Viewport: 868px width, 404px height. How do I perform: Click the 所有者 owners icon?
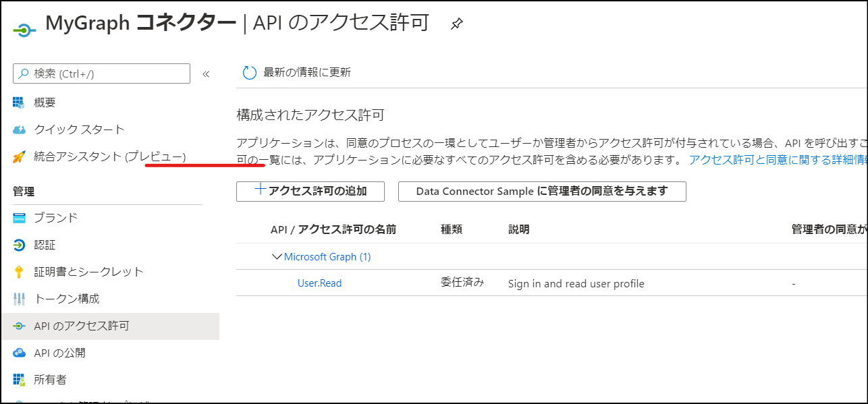click(19, 380)
